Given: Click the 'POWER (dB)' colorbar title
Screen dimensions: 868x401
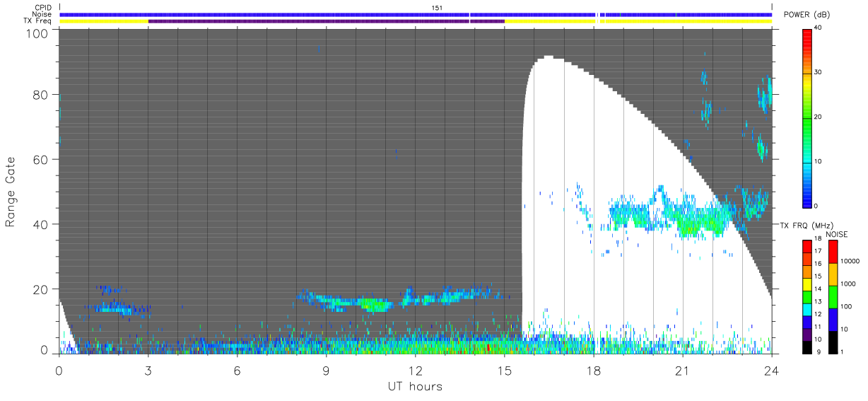Looking at the screenshot, I should pyautogui.click(x=807, y=15).
